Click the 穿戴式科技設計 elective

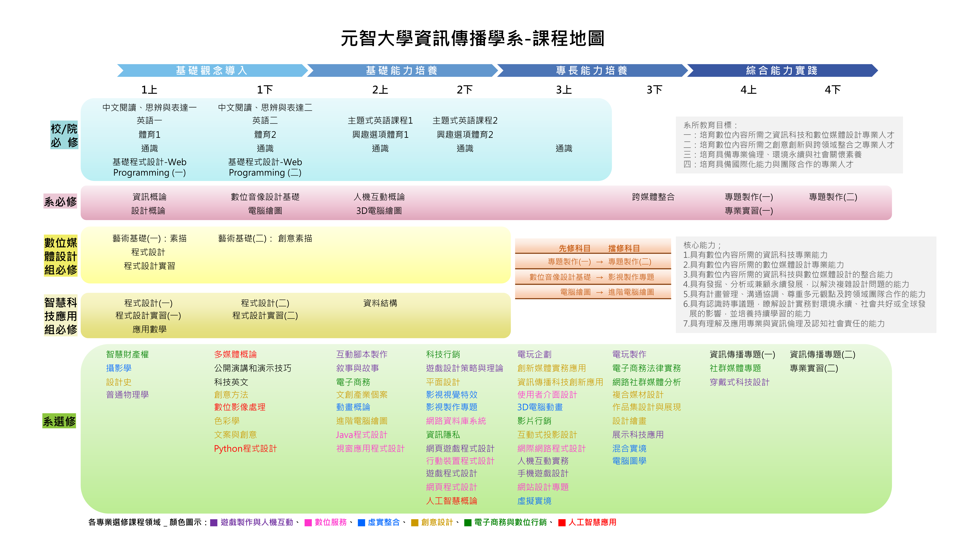740,382
